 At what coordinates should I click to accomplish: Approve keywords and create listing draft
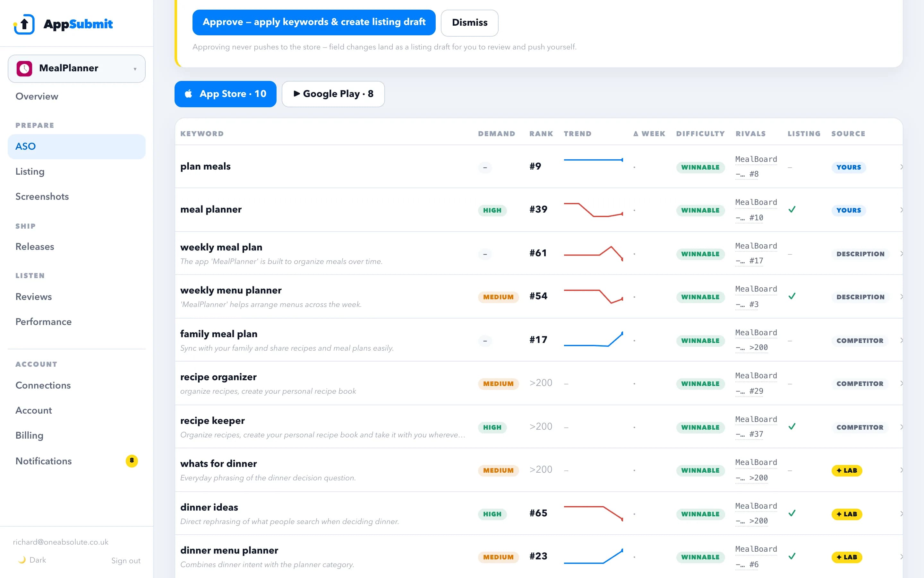(314, 22)
